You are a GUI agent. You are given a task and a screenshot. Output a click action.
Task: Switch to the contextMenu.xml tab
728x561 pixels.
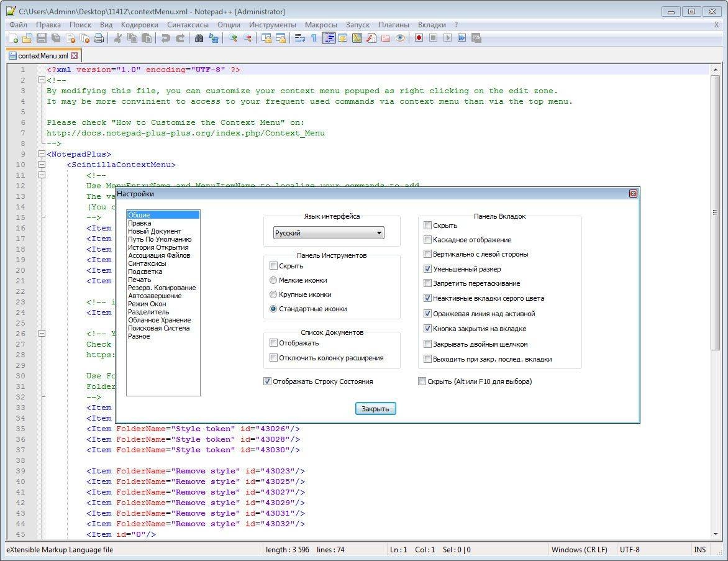tap(43, 56)
